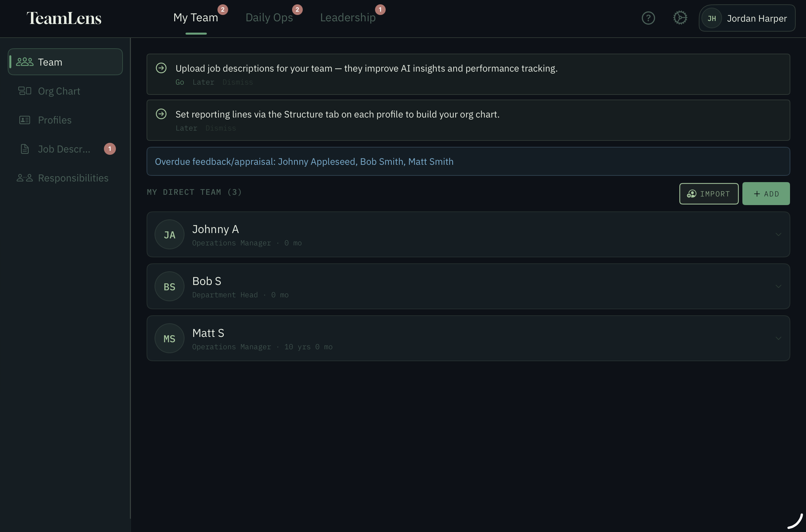806x532 pixels.
Task: Switch to the Leadership tab
Action: pyautogui.click(x=348, y=18)
